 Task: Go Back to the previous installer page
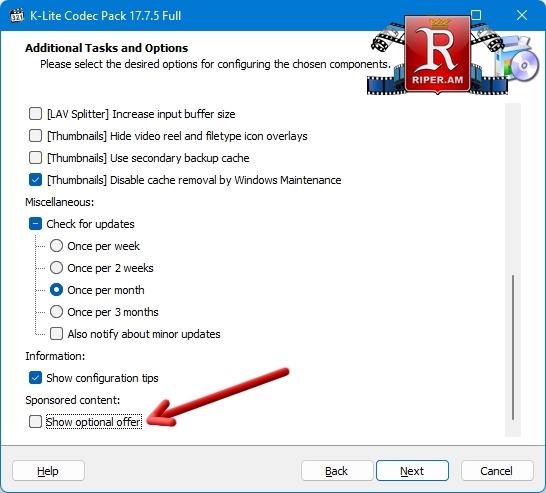337,471
